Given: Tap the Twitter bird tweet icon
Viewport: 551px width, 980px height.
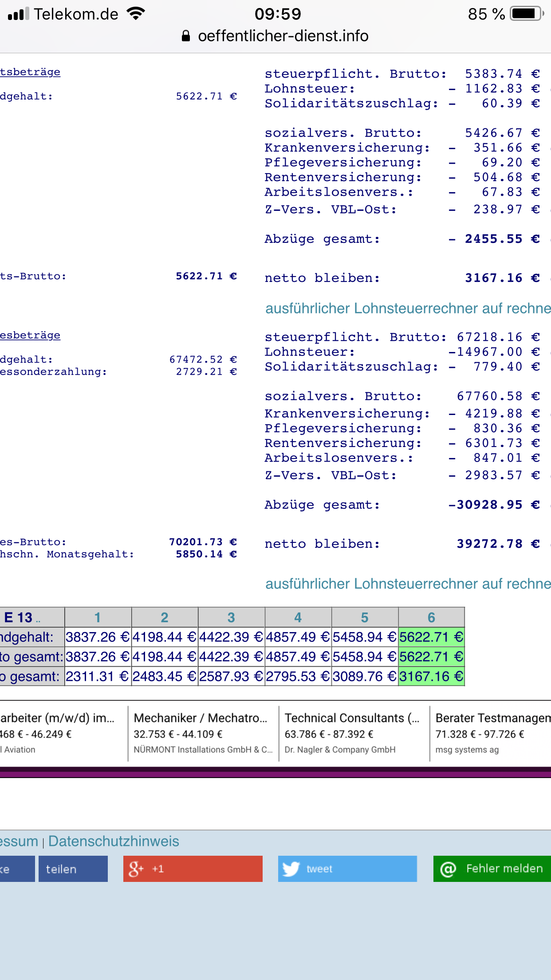Looking at the screenshot, I should pos(291,869).
